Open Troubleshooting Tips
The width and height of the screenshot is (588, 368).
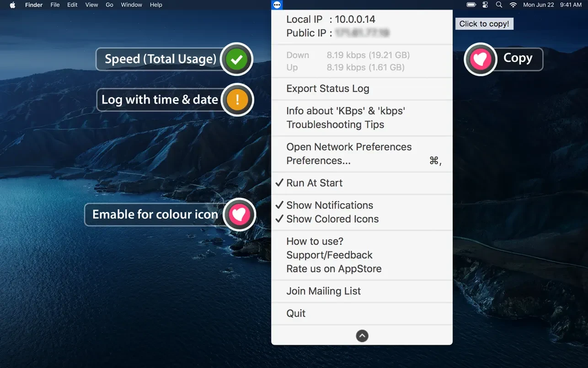coord(362,124)
